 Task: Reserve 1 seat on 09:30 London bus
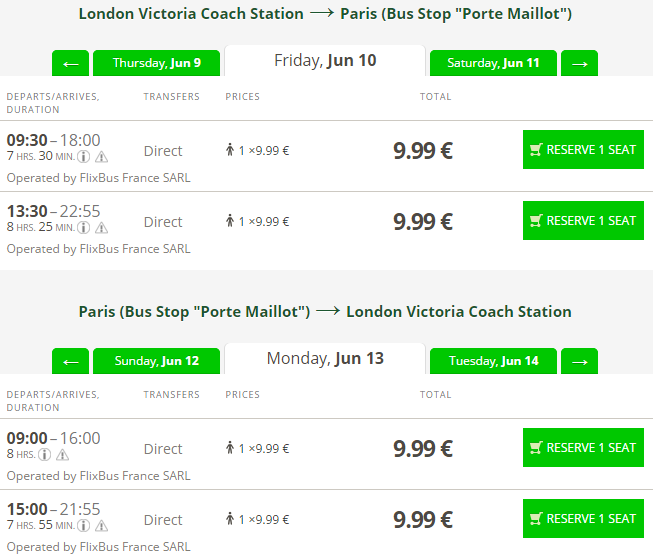click(583, 150)
